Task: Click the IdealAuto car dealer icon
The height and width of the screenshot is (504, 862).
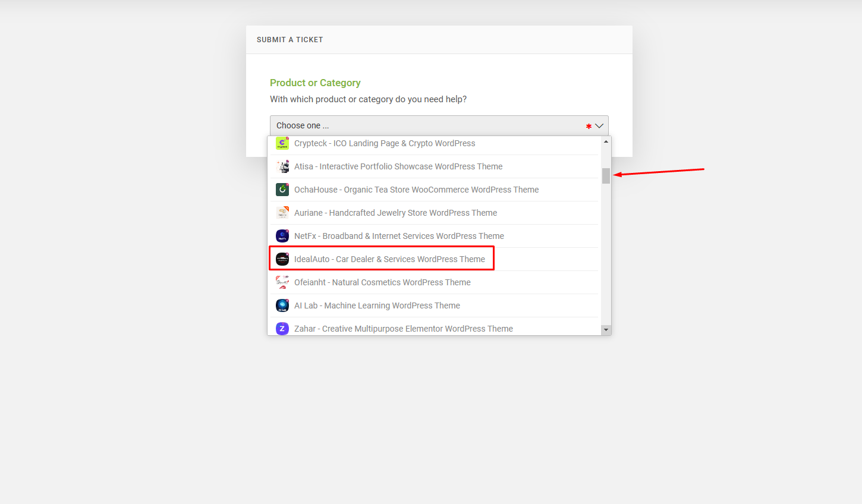Action: [282, 259]
